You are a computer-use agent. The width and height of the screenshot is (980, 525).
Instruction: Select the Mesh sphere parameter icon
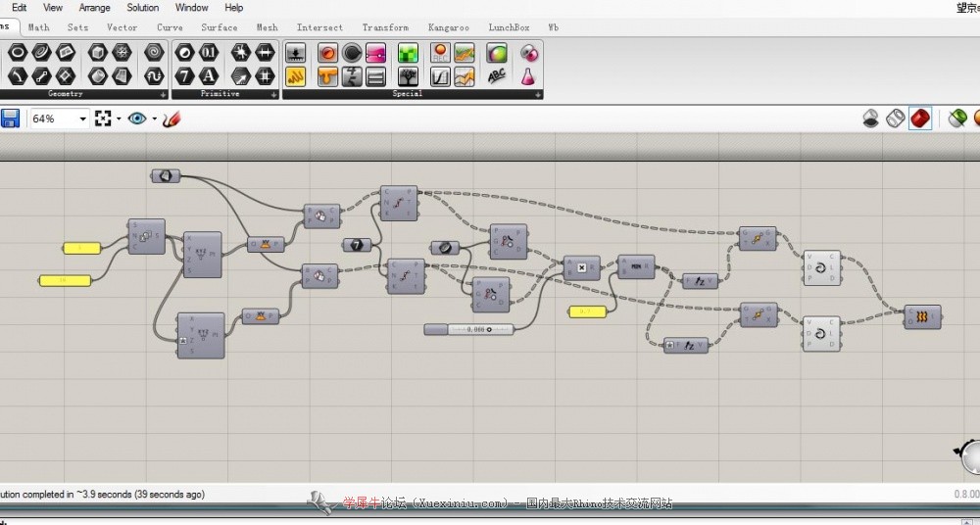point(122,52)
